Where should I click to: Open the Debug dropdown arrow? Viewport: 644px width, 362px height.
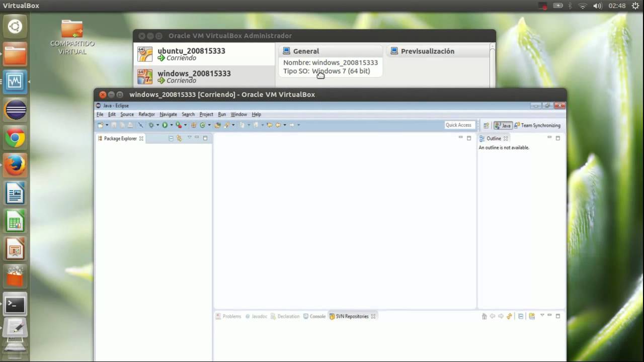(157, 125)
